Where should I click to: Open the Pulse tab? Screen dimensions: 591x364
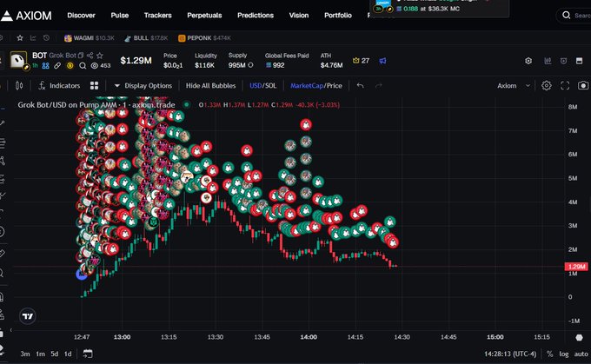[119, 16]
